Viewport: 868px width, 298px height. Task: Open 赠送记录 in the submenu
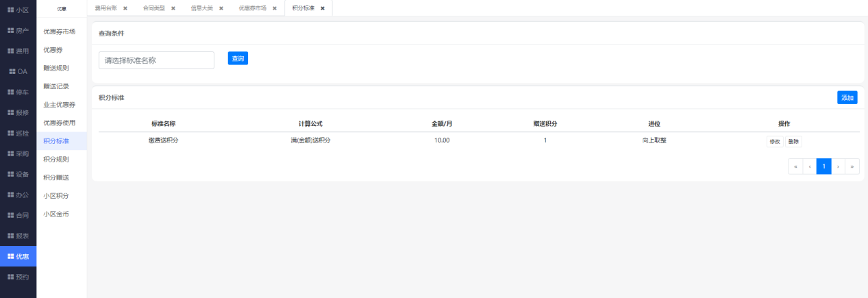[x=56, y=86]
